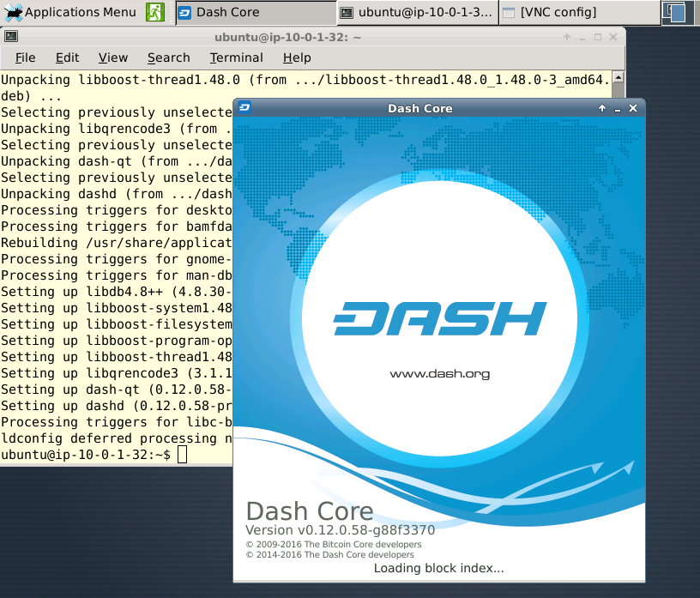
Task: Activate the ubuntu@ip terminal taskbar button
Action: click(x=418, y=13)
